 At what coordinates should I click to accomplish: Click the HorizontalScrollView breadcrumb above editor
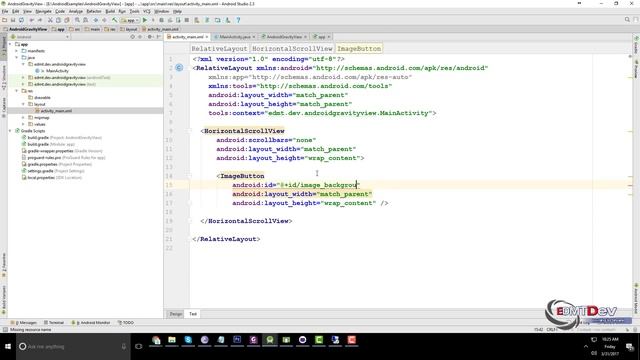click(x=292, y=49)
